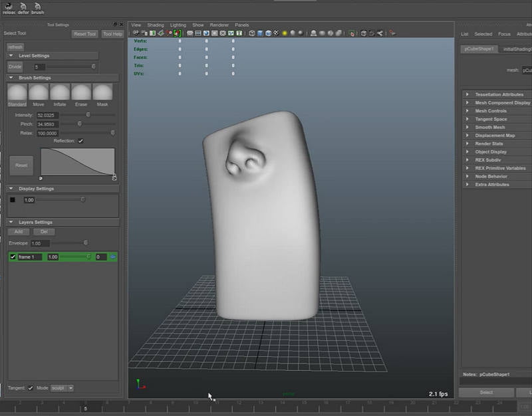The image size is (532, 416).
Task: Toggle the Reflection checkbox
Action: (80, 141)
